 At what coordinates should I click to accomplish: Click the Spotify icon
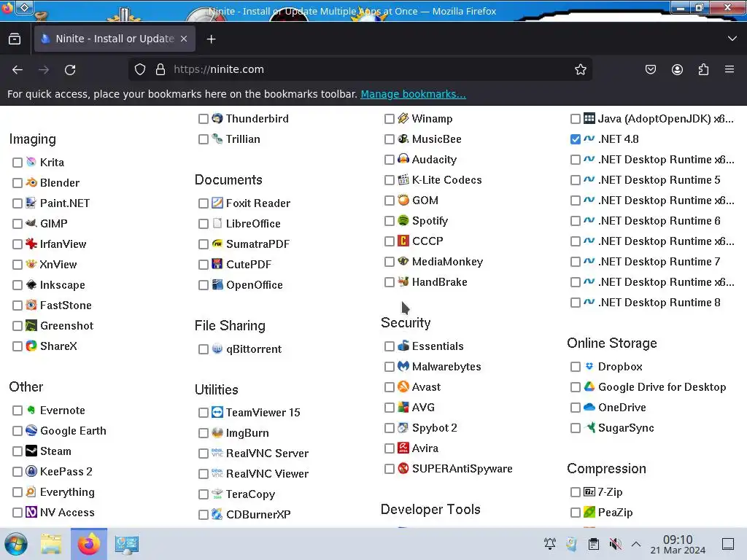coord(403,220)
